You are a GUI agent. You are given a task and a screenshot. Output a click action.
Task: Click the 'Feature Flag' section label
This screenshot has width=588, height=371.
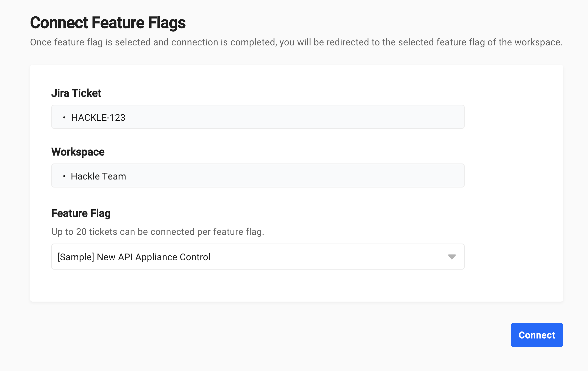point(81,213)
